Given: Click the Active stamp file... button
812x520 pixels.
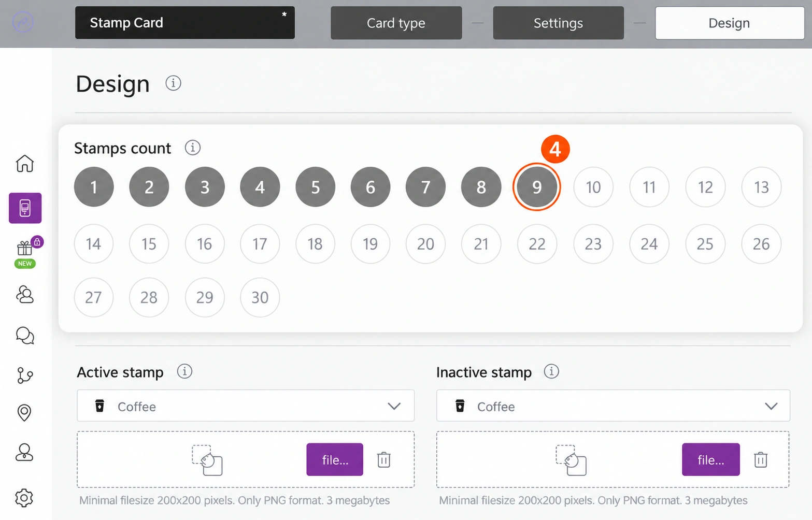Looking at the screenshot, I should tap(335, 459).
